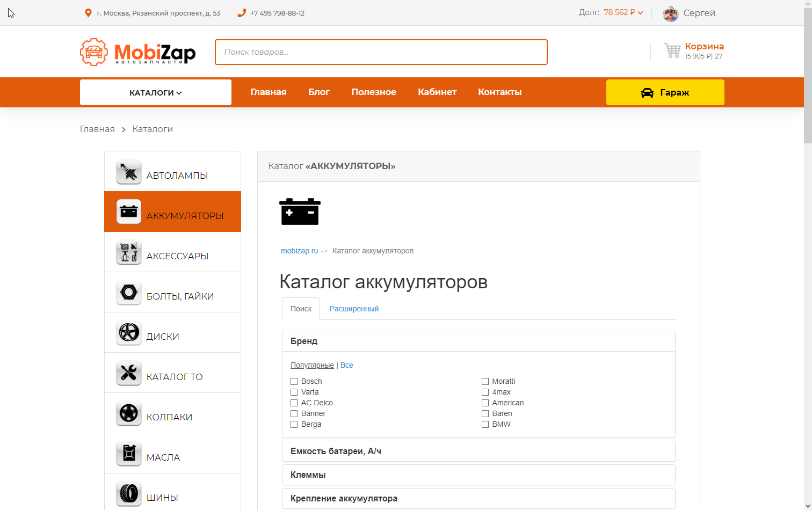
Task: Check the 4max brand checkbox
Action: (485, 392)
